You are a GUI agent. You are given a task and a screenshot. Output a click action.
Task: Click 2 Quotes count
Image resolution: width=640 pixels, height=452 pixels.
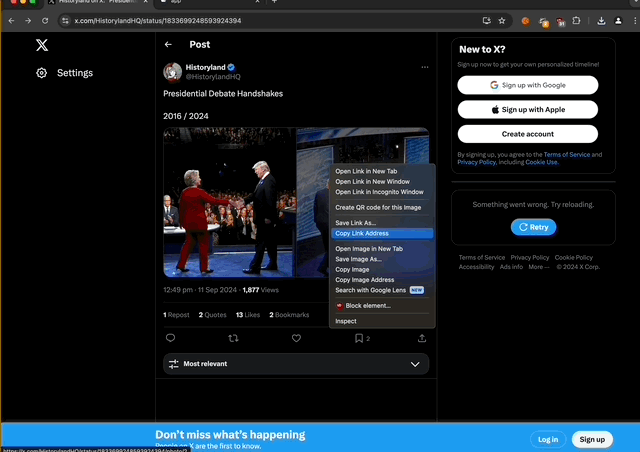point(213,315)
